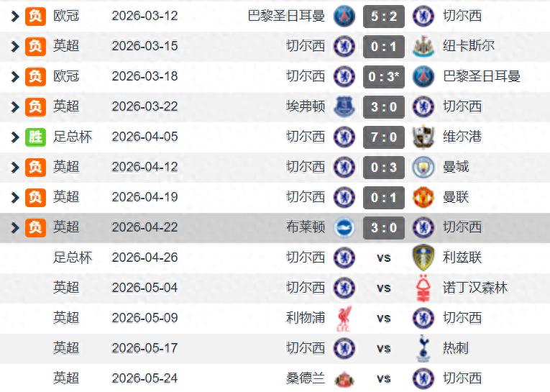The image size is (550, 392).
Task: Click the Newcastle crest next to 纽卡斯尔
Action: [x=423, y=45]
